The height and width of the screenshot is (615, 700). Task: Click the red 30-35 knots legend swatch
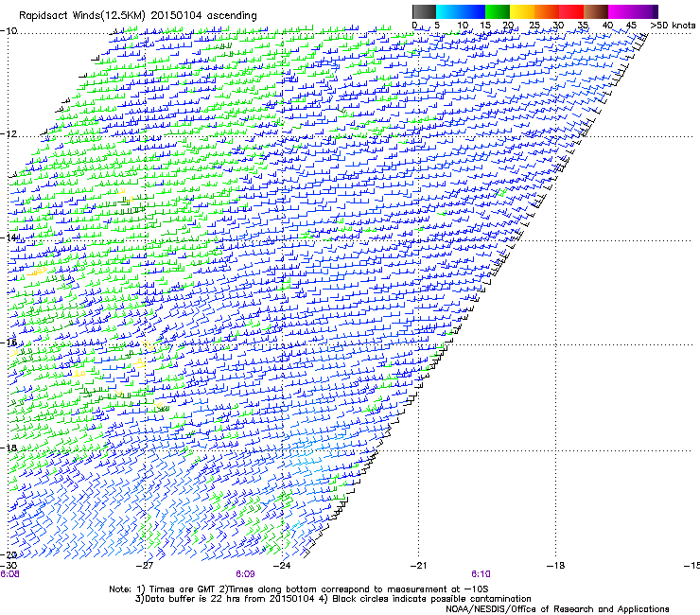(x=571, y=11)
